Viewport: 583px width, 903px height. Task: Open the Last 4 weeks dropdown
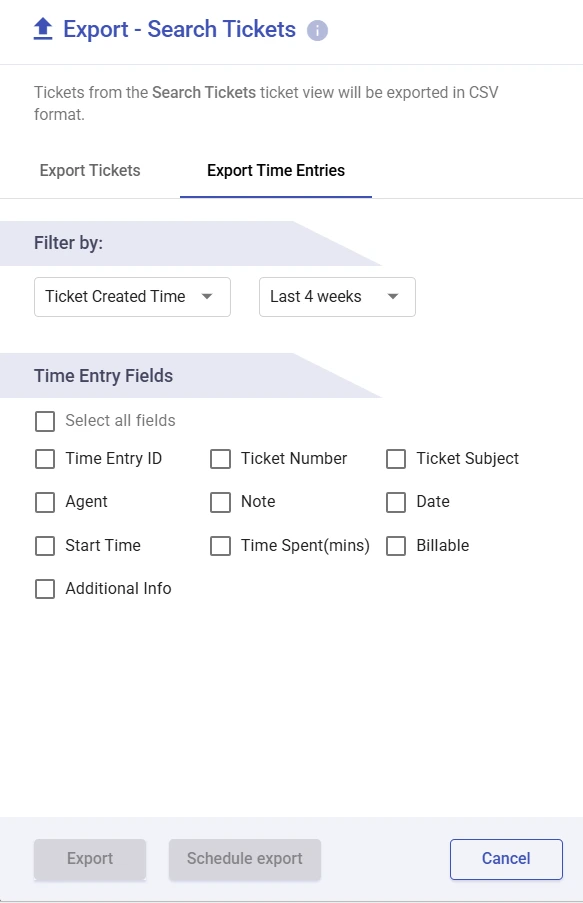tap(337, 297)
